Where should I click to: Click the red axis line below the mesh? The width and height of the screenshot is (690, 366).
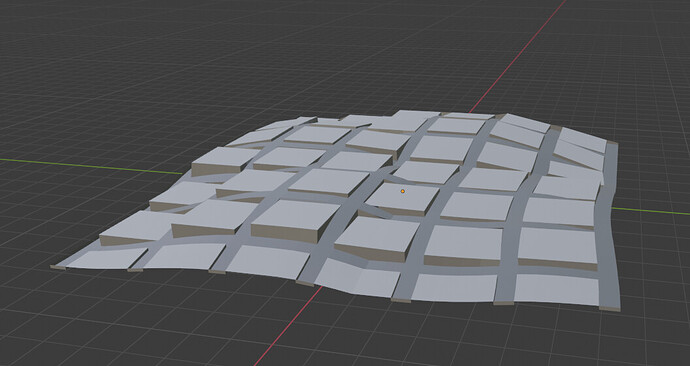point(288,326)
